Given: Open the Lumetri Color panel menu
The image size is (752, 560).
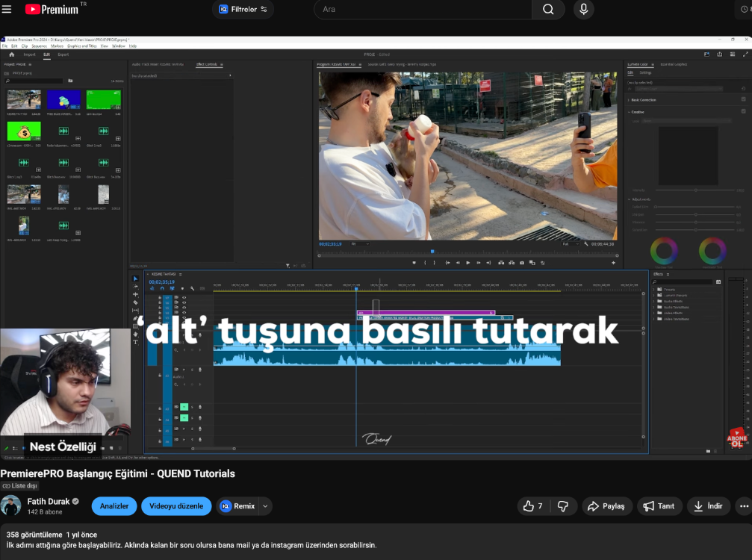Looking at the screenshot, I should click(652, 64).
